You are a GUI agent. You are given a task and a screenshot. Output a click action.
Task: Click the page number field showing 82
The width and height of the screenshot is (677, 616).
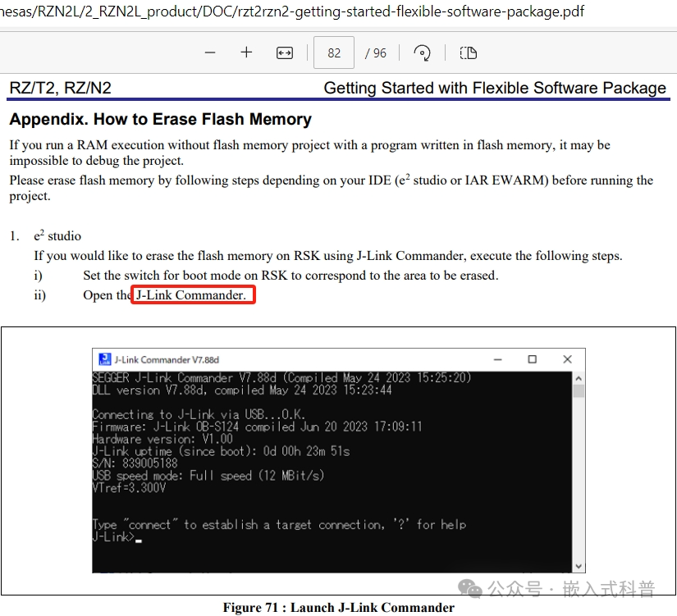pos(334,52)
